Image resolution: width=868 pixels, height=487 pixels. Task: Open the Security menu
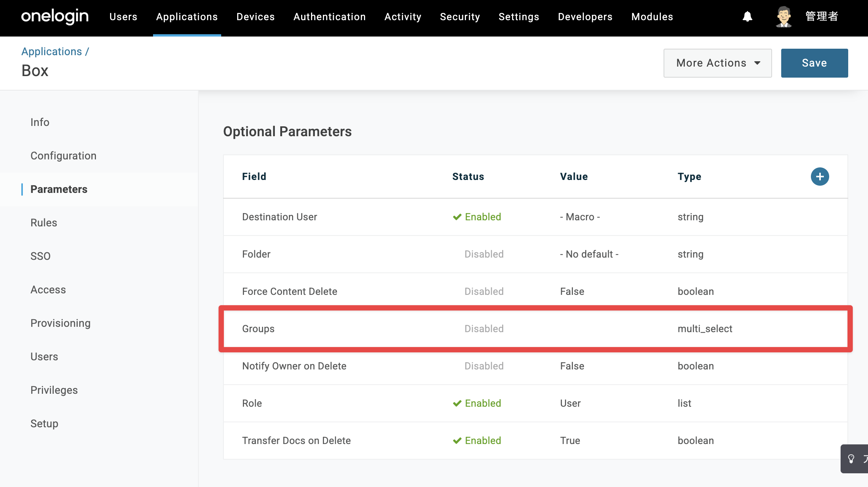coord(460,17)
